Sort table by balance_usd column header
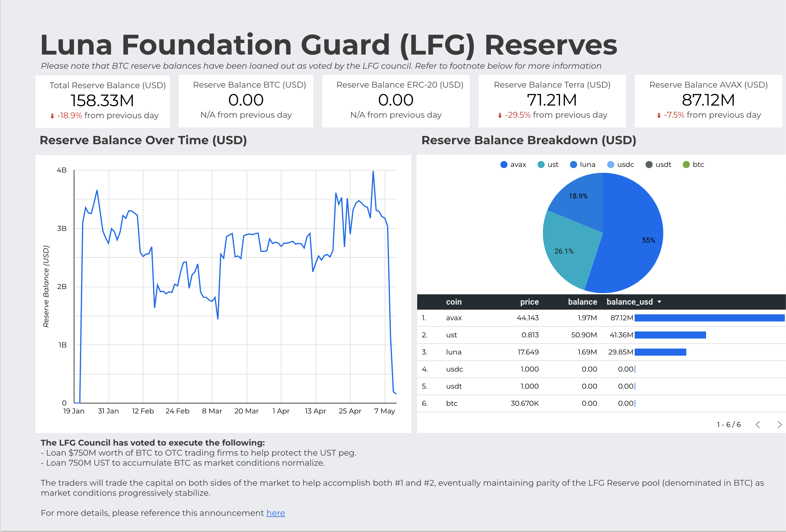786x532 pixels. [629, 302]
